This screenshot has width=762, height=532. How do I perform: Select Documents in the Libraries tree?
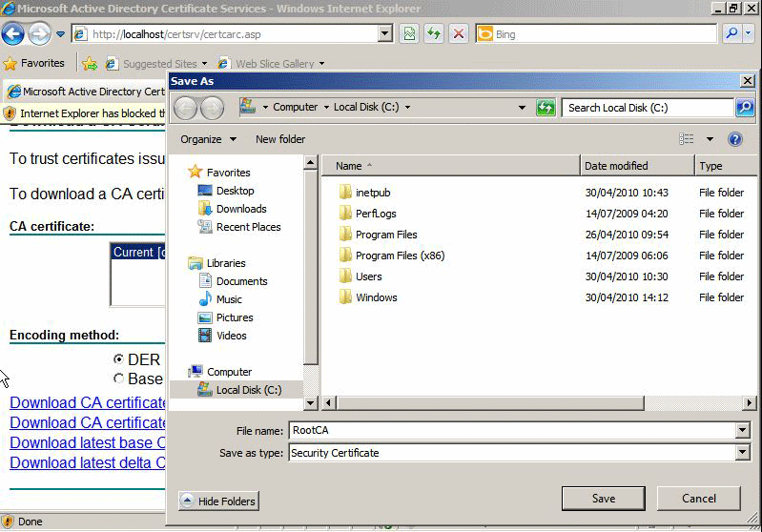[x=234, y=281]
